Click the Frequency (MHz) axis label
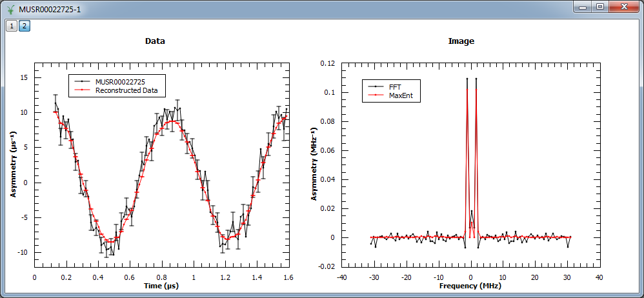Viewport: 644px width, 298px height. point(470,285)
